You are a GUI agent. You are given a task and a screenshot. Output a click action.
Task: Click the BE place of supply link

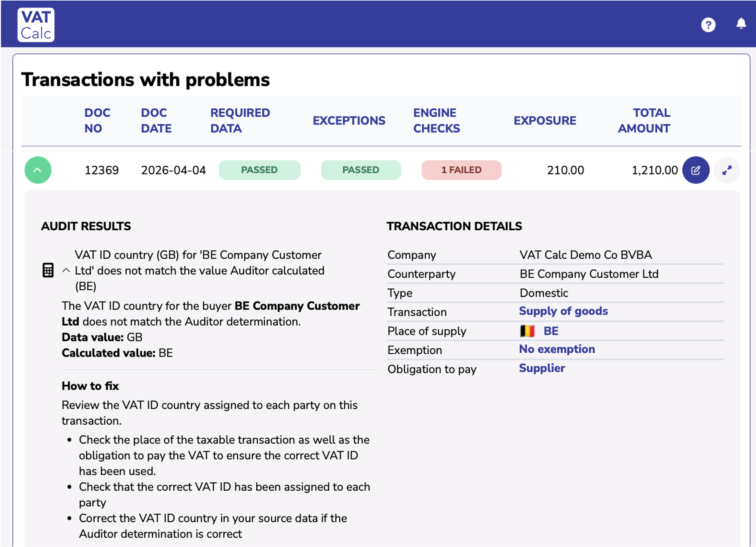551,331
